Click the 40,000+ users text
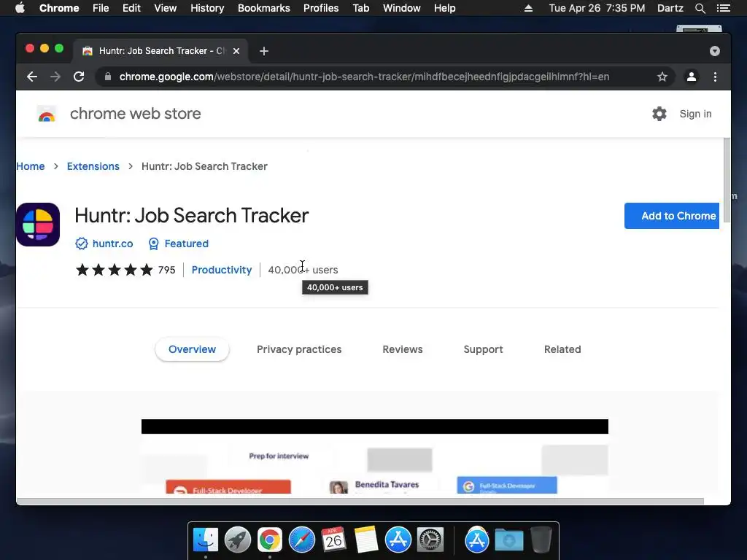747x560 pixels. (x=303, y=270)
